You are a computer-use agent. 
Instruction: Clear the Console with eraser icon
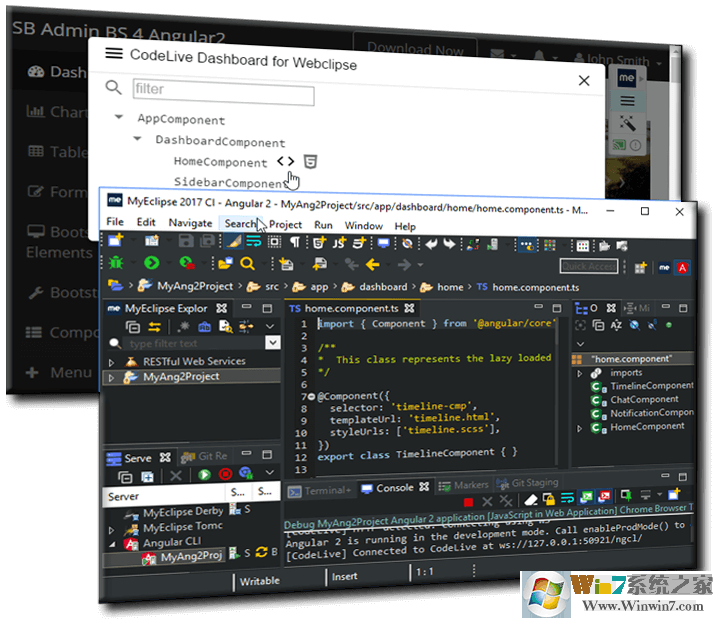pos(530,499)
